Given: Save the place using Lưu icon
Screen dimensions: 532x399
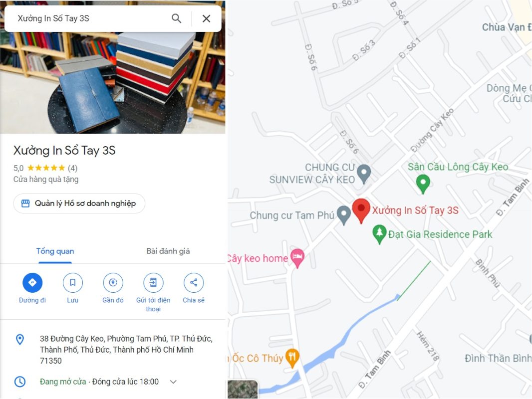Looking at the screenshot, I should click(72, 282).
